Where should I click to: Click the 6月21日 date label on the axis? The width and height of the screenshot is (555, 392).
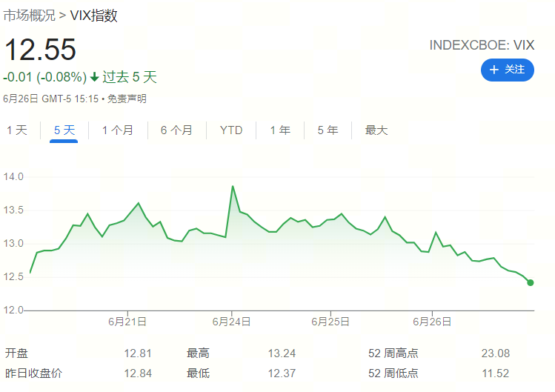(127, 322)
